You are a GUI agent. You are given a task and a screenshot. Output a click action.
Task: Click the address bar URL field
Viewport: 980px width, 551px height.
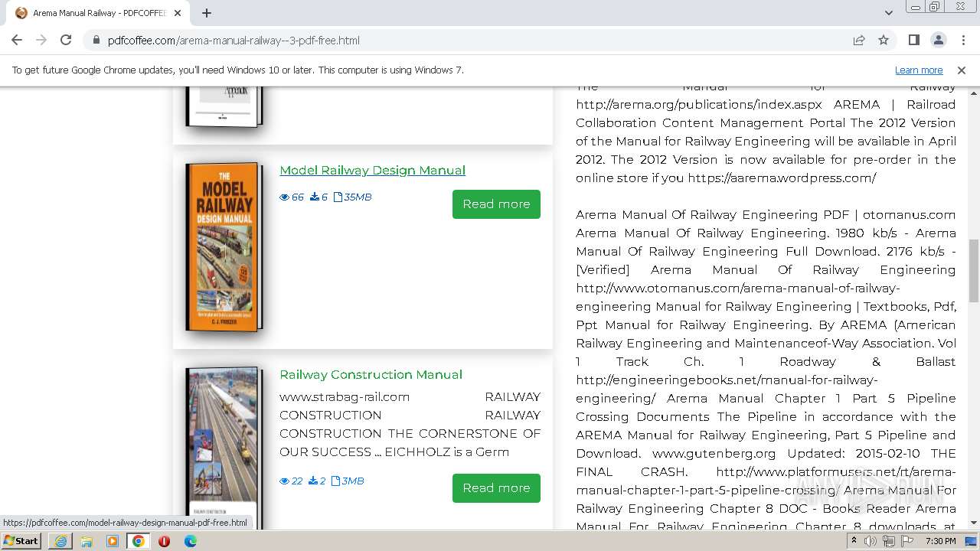coord(467,41)
